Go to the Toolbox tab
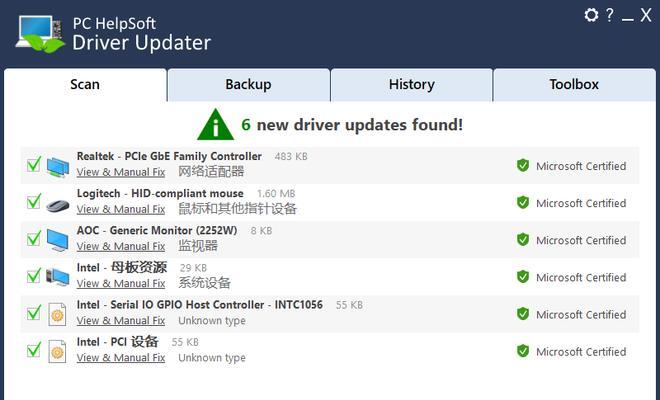Viewport: 660px width, 400px height. click(574, 85)
